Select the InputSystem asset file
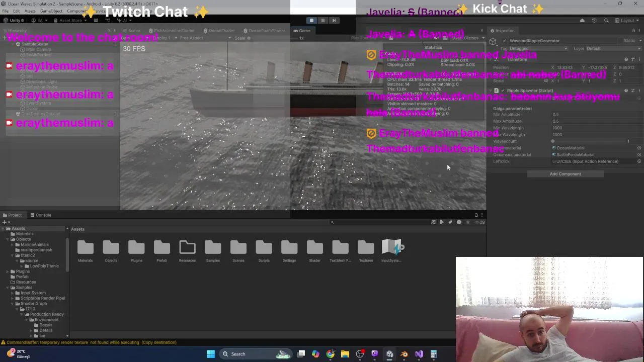This screenshot has width=644, height=362. pyautogui.click(x=391, y=251)
